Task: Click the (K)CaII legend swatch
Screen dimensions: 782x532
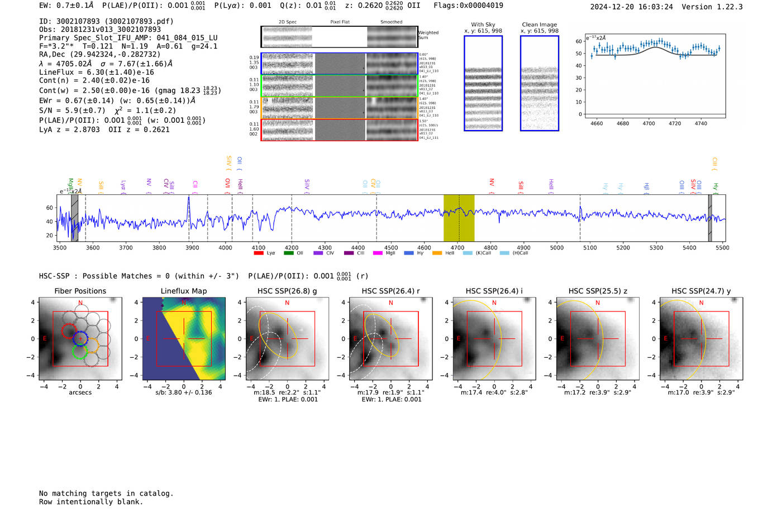Action: [x=468, y=253]
